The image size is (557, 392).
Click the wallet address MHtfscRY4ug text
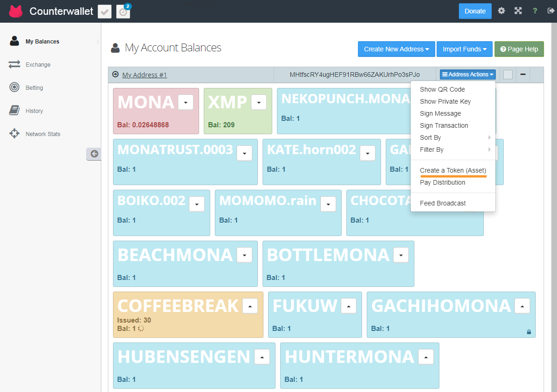tap(354, 75)
